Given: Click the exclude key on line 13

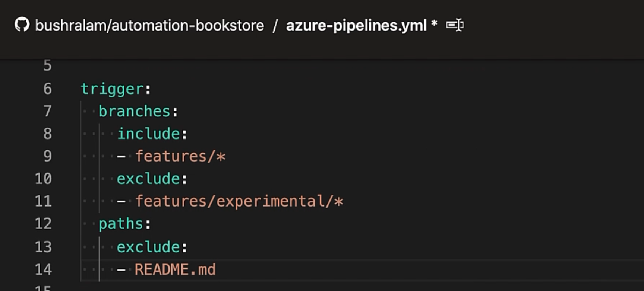Looking at the screenshot, I should pos(149,247).
